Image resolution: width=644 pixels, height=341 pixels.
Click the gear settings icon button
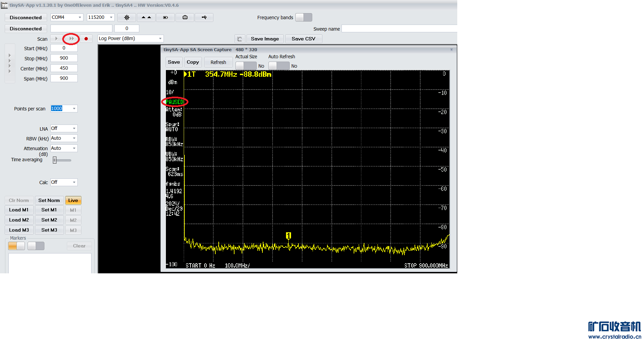(127, 18)
